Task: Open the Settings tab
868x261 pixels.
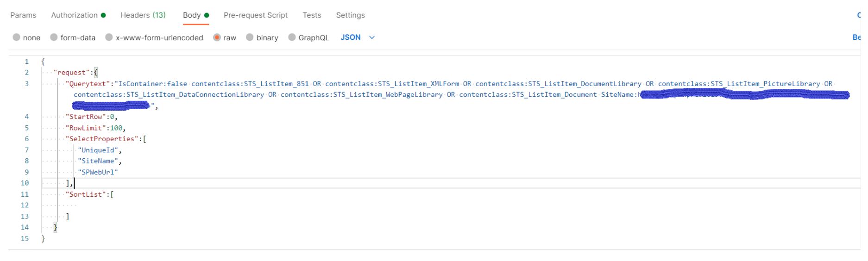Action: 351,15
